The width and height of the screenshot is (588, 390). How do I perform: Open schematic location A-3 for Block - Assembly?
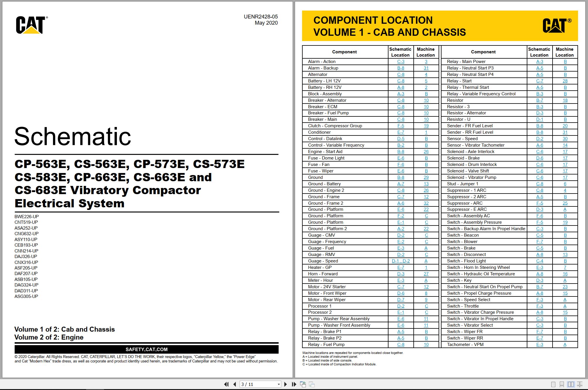(x=401, y=94)
